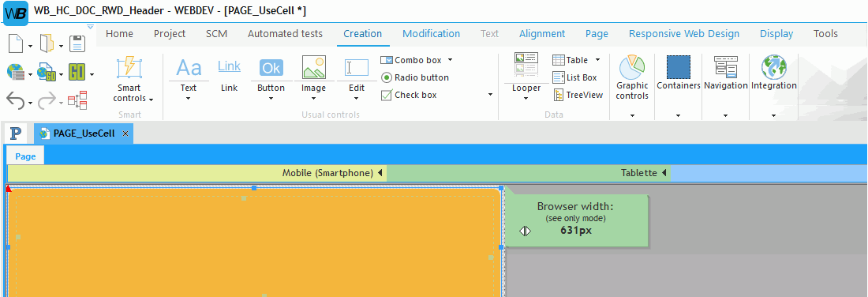The image size is (868, 297).
Task: Click the Save floppy disk icon
Action: pos(77,43)
